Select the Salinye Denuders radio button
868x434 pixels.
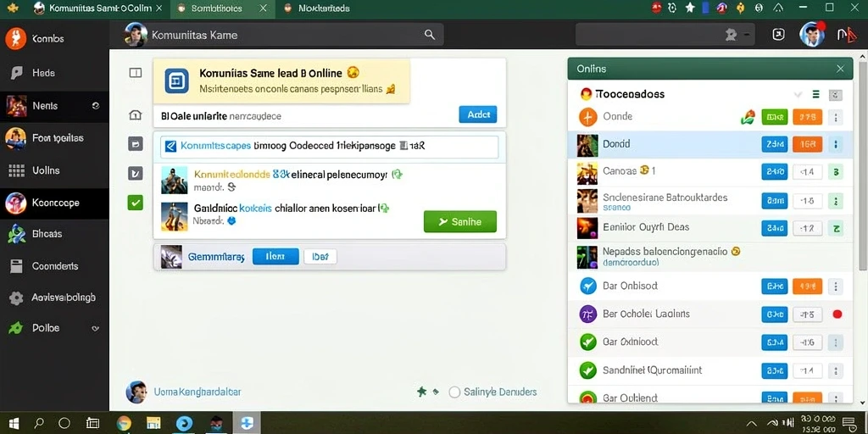pyautogui.click(x=454, y=392)
